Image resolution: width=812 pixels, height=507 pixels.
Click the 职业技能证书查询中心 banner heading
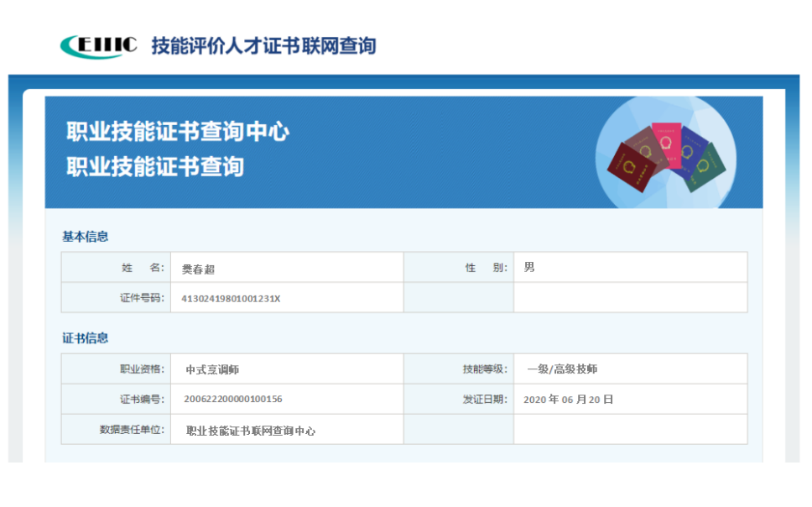(x=178, y=132)
